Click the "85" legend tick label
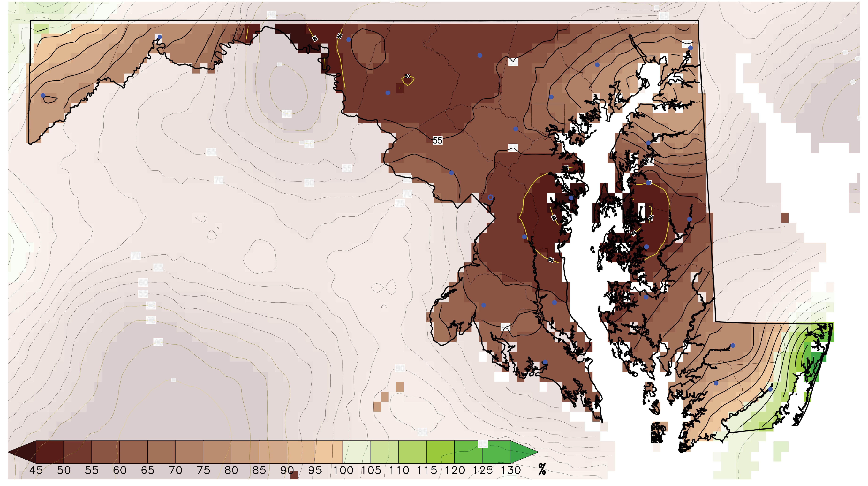This screenshot has width=868, height=486. pyautogui.click(x=259, y=470)
